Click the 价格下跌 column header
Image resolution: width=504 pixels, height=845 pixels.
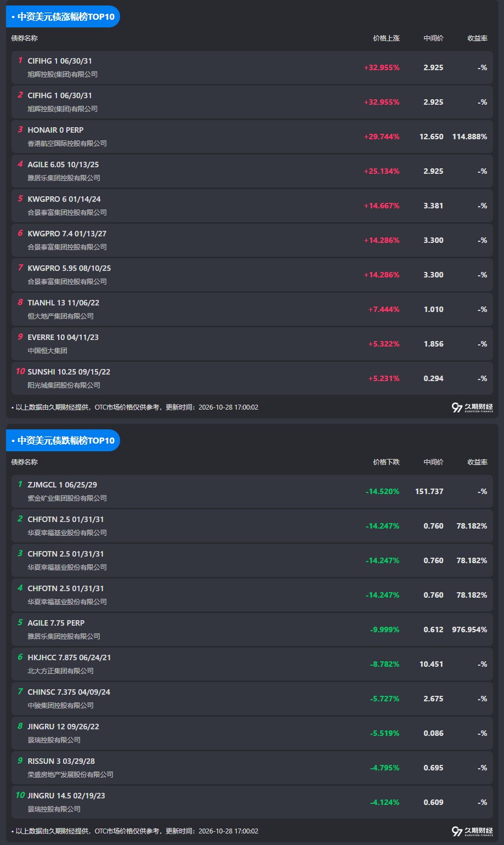click(386, 462)
